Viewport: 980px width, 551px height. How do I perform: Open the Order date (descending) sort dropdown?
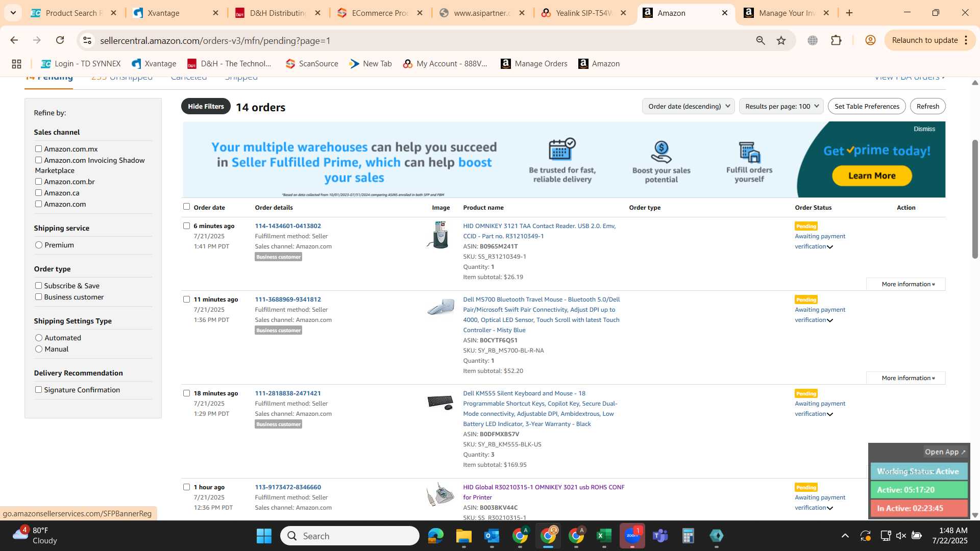688,106
